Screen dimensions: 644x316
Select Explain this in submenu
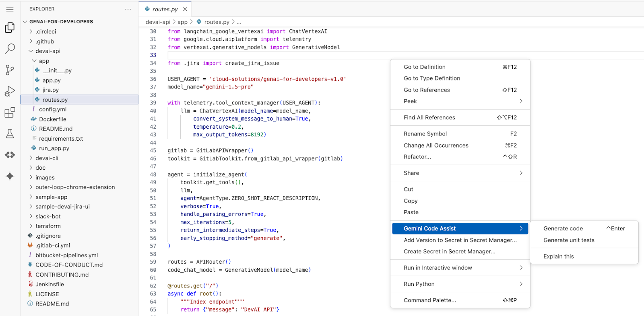(x=584, y=256)
